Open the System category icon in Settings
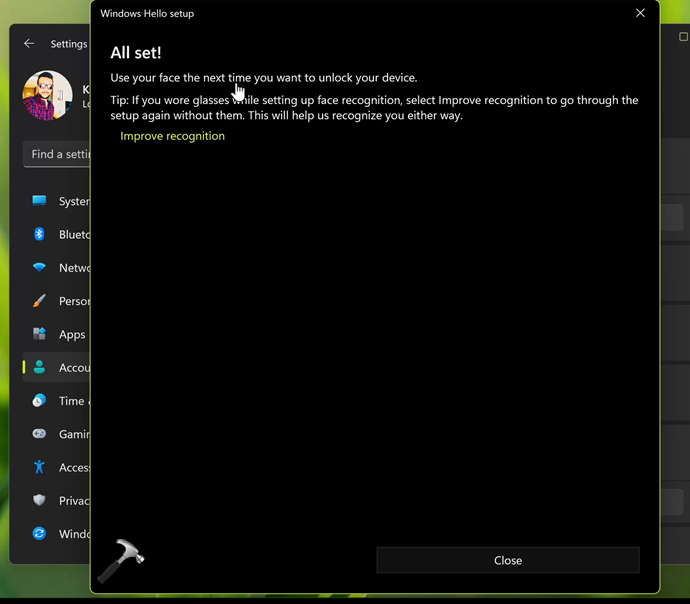This screenshot has width=690, height=604. pyautogui.click(x=39, y=201)
